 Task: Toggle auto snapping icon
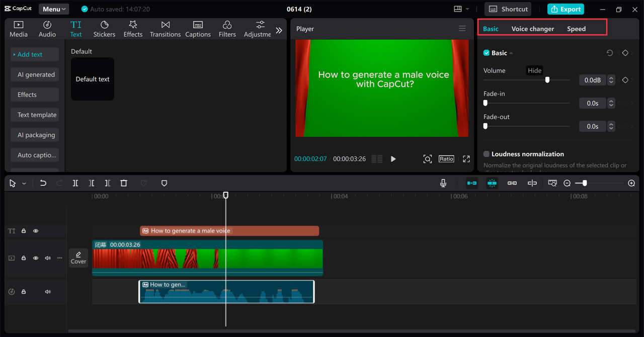tap(492, 183)
